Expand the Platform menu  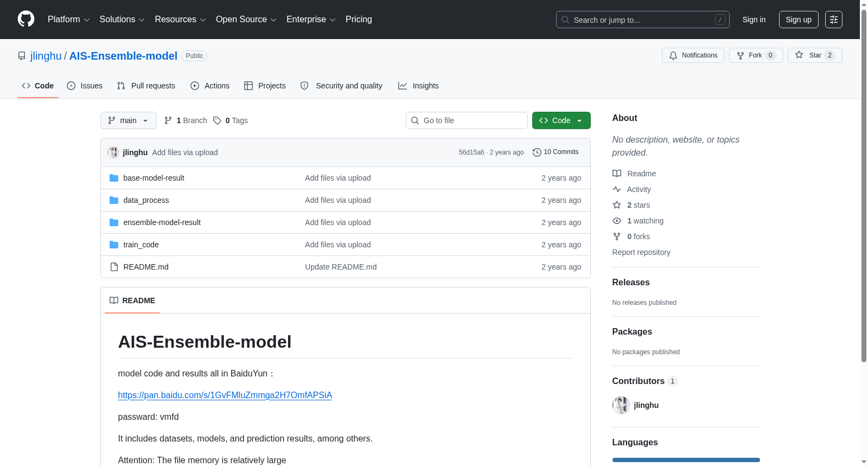click(69, 20)
